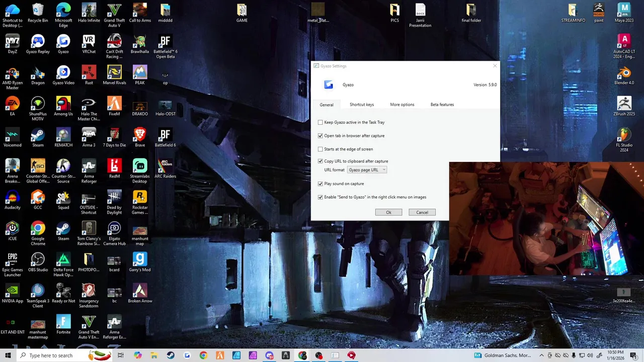
Task: Select the 3e200fea4e file thumbnail
Action: pyautogui.click(x=624, y=296)
